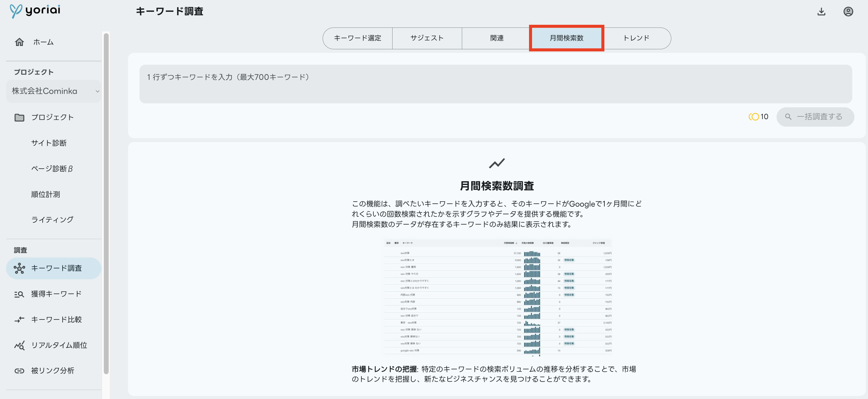
Task: Click the sample results table thumbnail
Action: (x=498, y=297)
